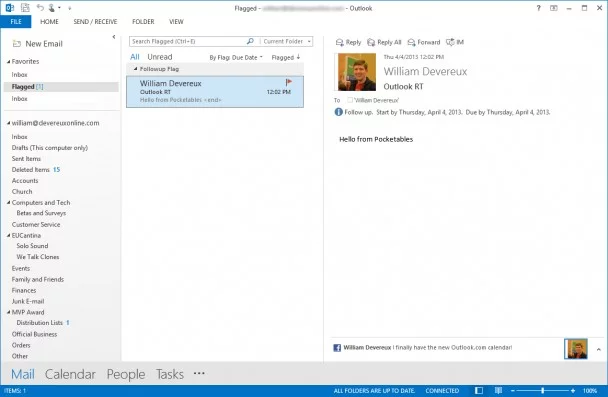The image size is (608, 397).
Task: Minimize the folder pane with chevron
Action: [114, 37]
